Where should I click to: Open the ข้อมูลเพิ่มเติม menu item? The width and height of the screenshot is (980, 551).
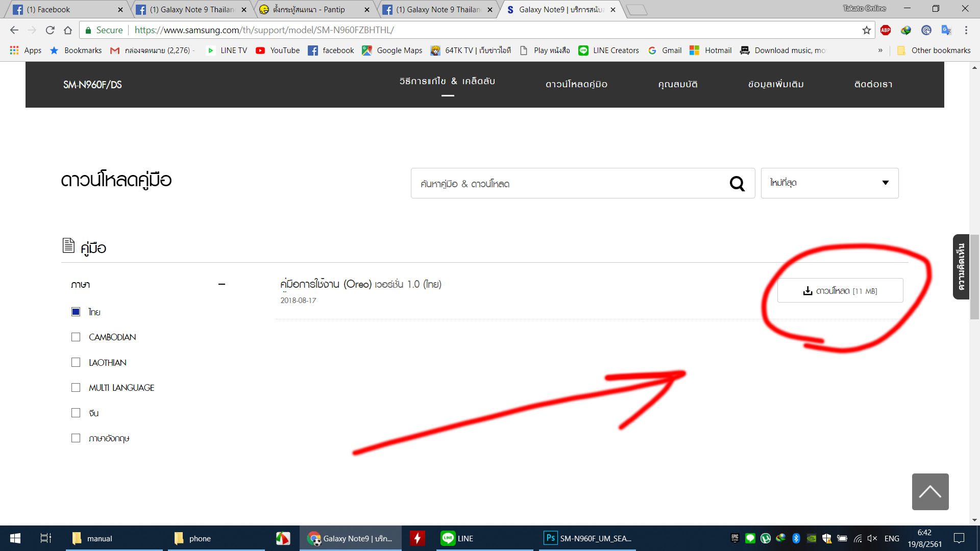click(776, 84)
